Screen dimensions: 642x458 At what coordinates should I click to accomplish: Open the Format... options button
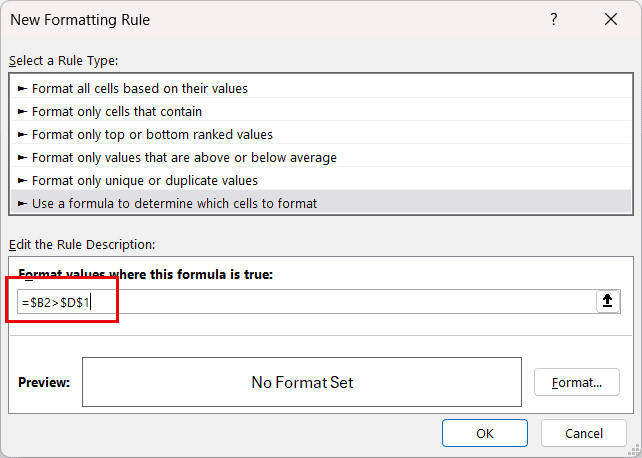577,382
